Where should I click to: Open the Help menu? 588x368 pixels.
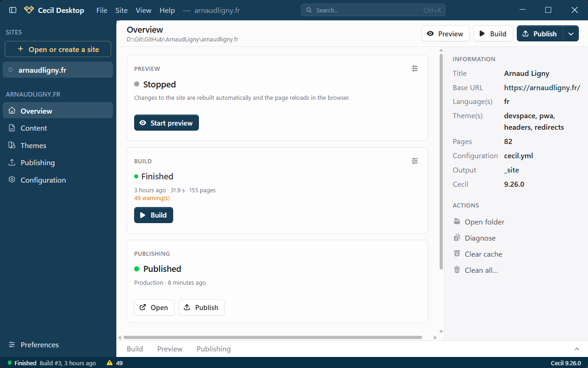click(167, 10)
